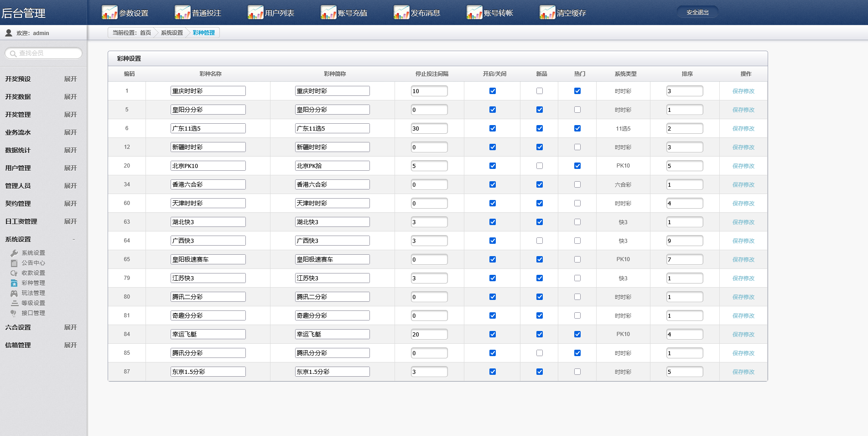Edit 彩种简称 field for 北京PK拾
The width and height of the screenshot is (868, 436).
333,166
